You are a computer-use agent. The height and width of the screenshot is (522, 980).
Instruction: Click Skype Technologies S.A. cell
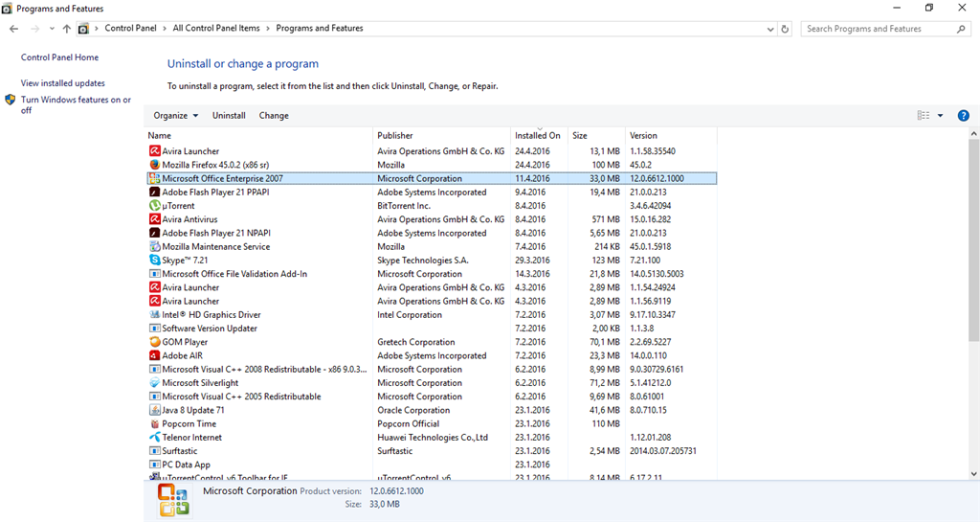[422, 261]
